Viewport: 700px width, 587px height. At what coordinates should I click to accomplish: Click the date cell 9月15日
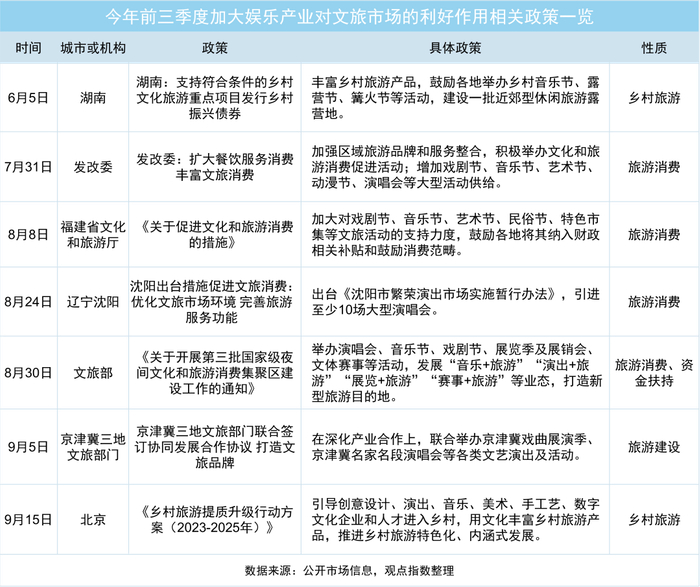(29, 520)
